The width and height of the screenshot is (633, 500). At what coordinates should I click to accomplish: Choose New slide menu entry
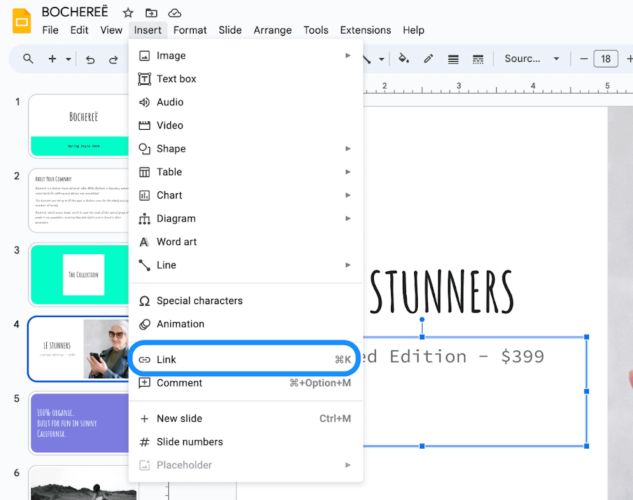pyautogui.click(x=245, y=418)
